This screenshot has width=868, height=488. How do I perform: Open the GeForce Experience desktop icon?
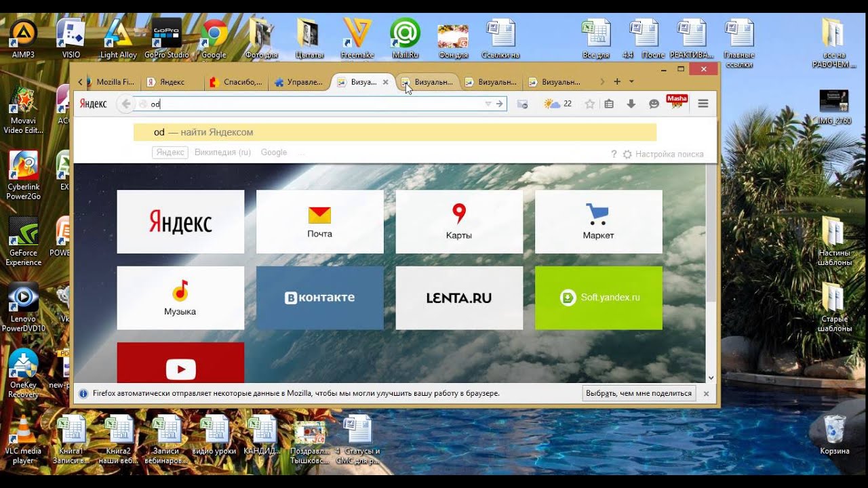coord(24,242)
